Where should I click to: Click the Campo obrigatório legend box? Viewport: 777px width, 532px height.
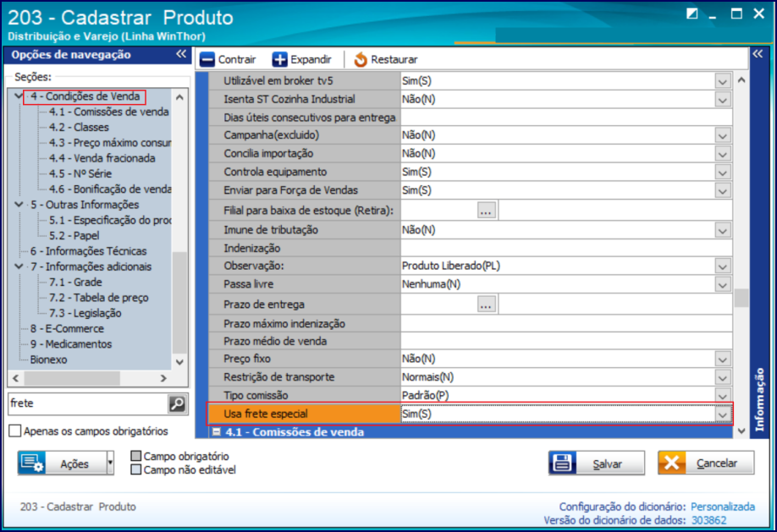click(x=135, y=456)
